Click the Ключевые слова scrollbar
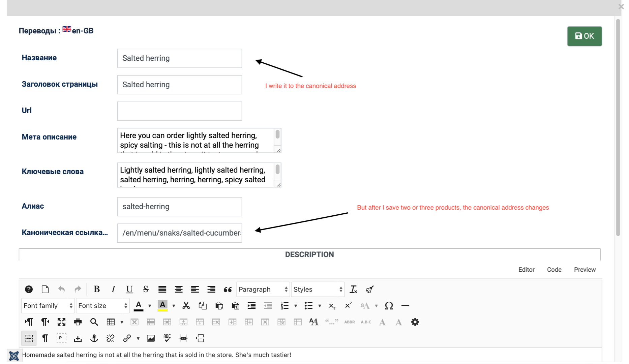This screenshot has width=629, height=364. click(x=277, y=169)
